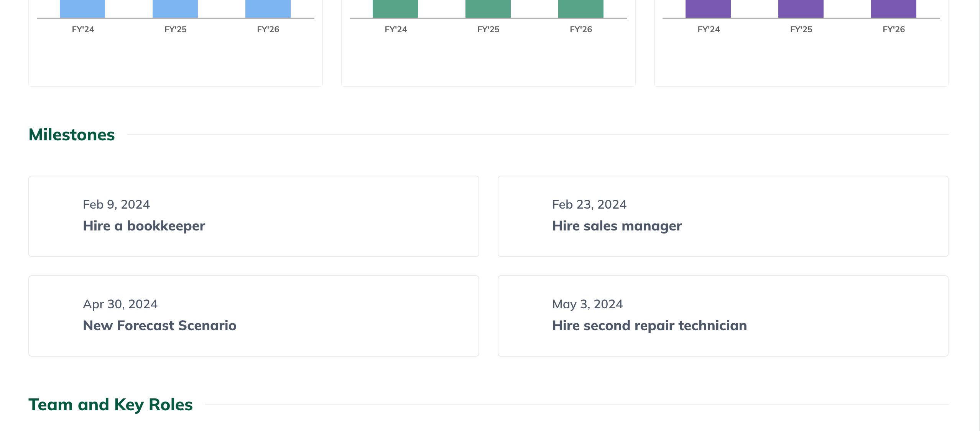The height and width of the screenshot is (431, 980).
Task: Select the green FY'24 bar
Action: 395,8
